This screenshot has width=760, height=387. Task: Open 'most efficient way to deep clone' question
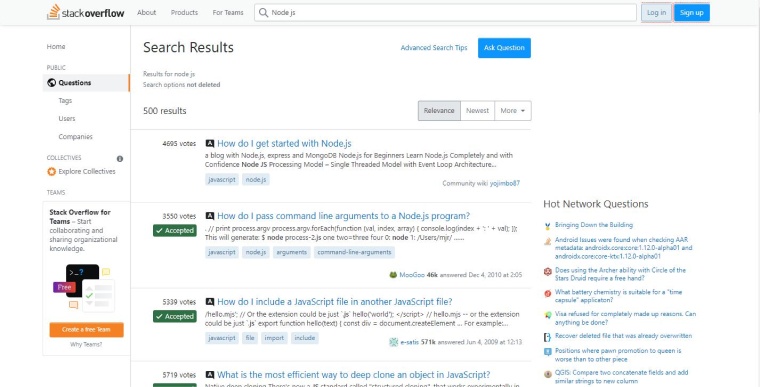tap(354, 375)
